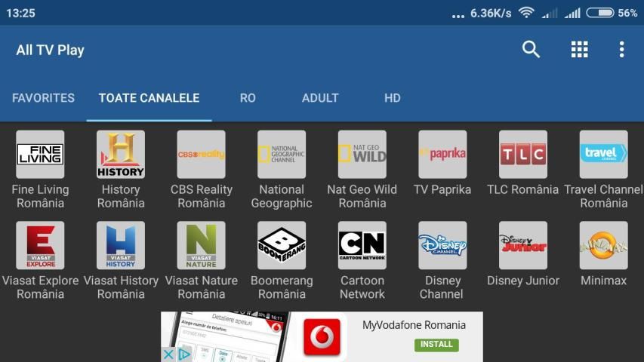
Task: Tap the Disney Junior channel logo
Action: 522,245
